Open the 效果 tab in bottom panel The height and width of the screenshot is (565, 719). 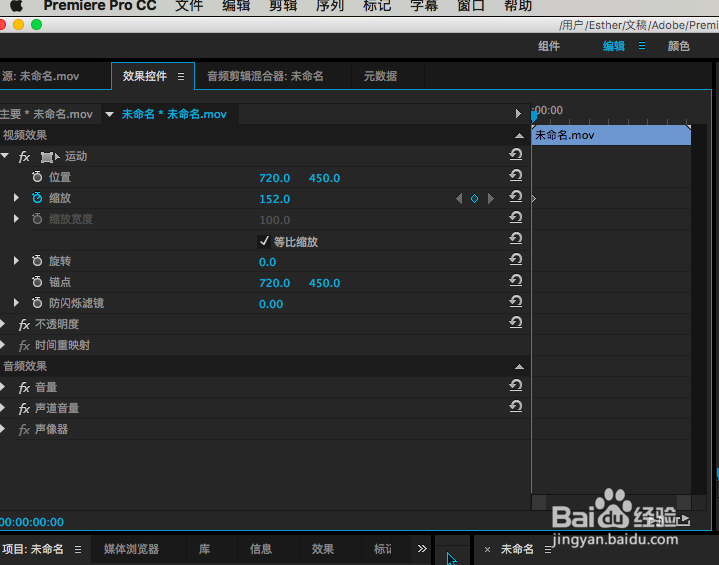pos(323,549)
